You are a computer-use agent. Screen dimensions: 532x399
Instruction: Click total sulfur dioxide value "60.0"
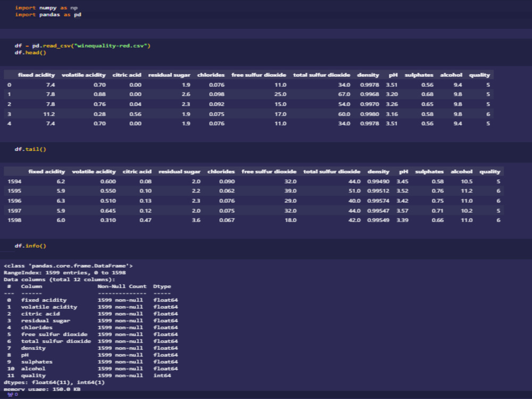(x=344, y=114)
